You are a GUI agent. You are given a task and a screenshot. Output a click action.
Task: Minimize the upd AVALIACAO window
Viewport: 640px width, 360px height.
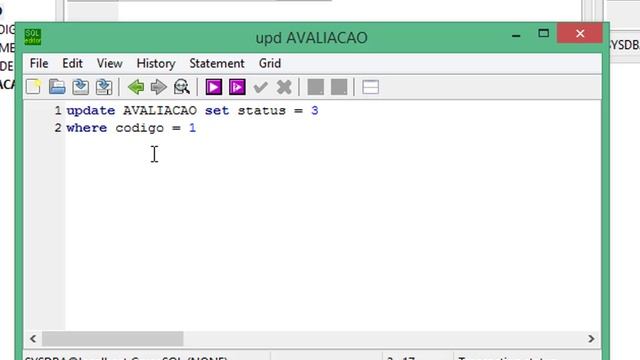(516, 36)
